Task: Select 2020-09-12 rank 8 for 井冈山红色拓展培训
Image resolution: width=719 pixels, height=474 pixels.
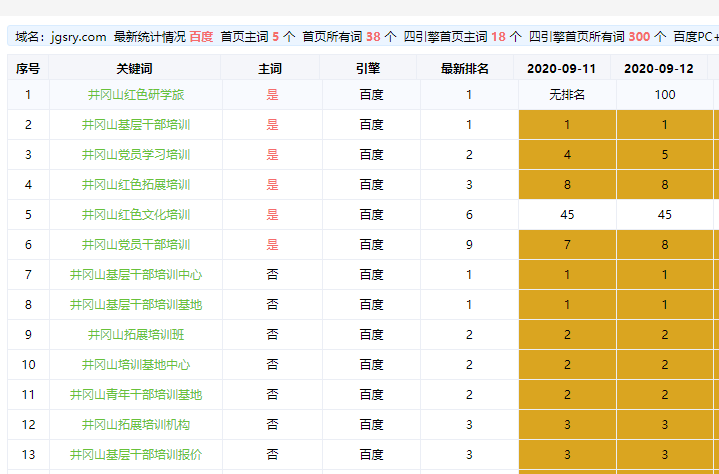Action: pyautogui.click(x=665, y=185)
